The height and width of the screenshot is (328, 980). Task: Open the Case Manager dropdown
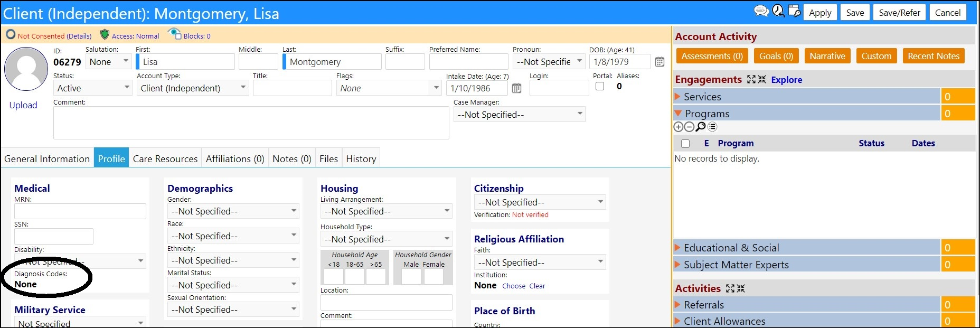[x=520, y=114]
